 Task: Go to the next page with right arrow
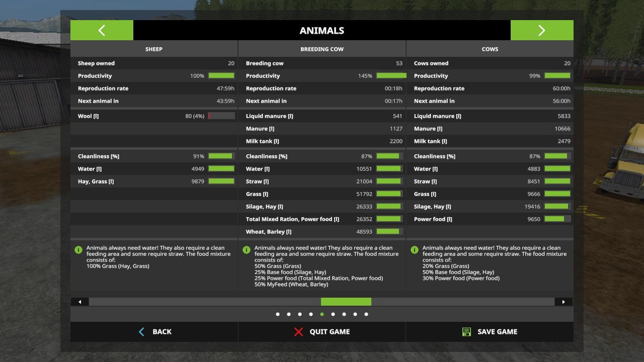tap(541, 30)
